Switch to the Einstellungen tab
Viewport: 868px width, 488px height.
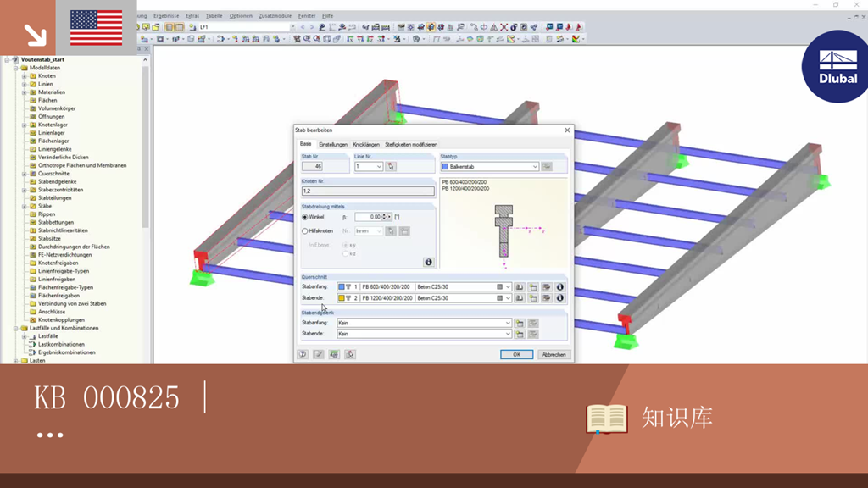(333, 145)
